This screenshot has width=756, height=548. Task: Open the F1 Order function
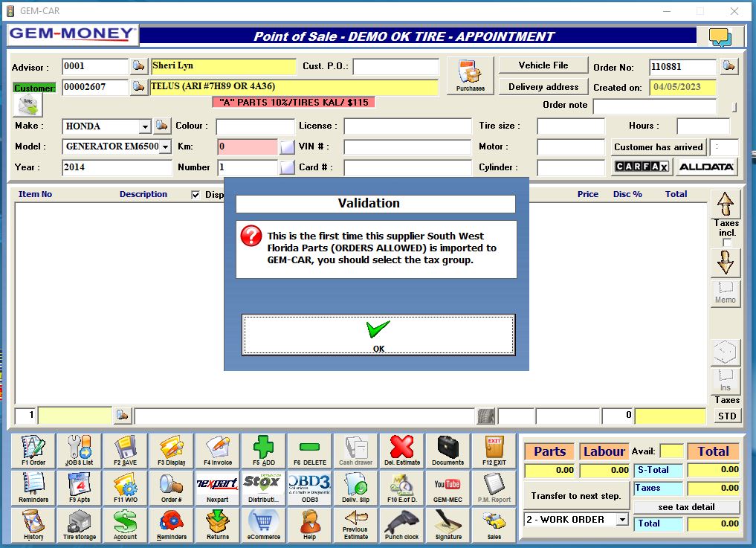point(33,451)
